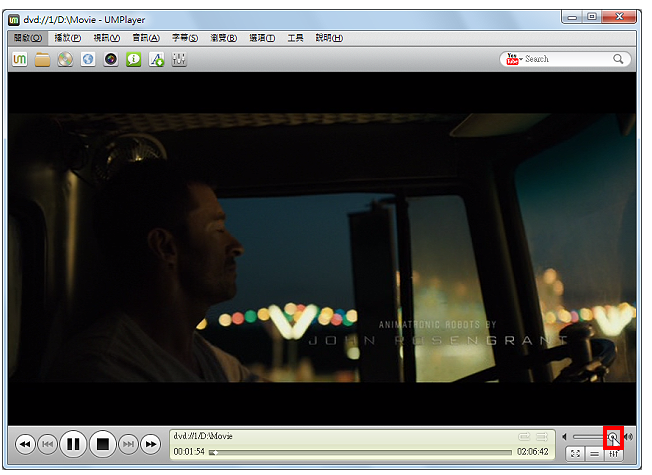652x475 pixels.
Task: Click the UMPlayer logo toolbar icon
Action: [20, 59]
